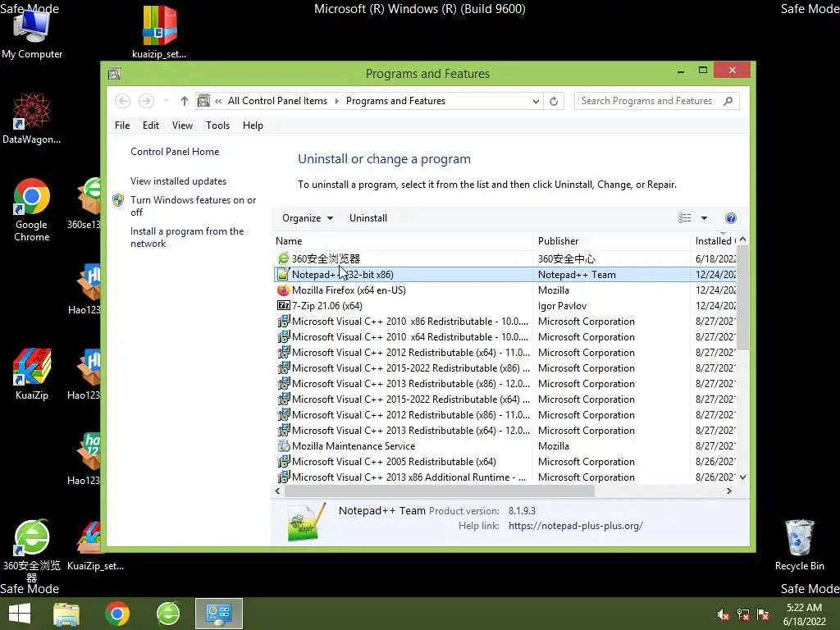Screen dimensions: 840x630
Task: Open recent locations dropdown arrow
Action: (166, 101)
